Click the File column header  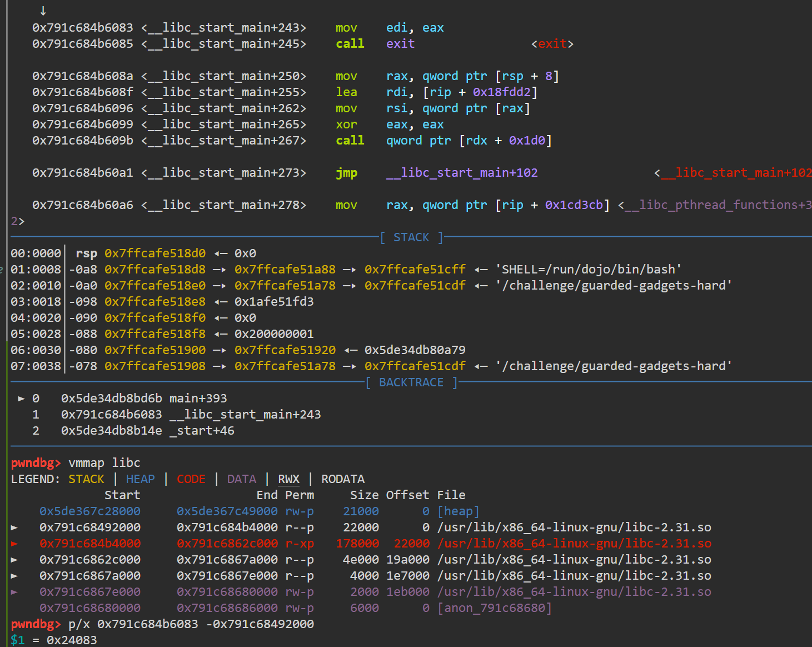(x=451, y=495)
